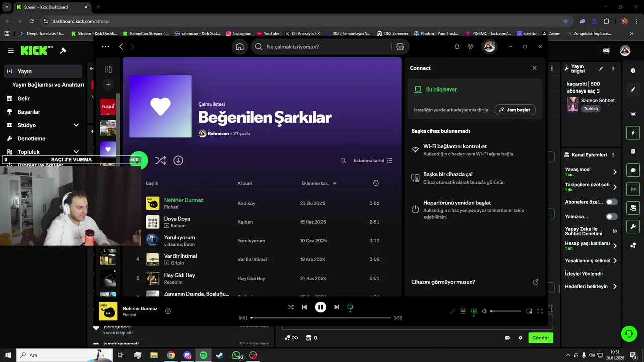Go back using Spotify back arrow
644x362 pixels.
121,46
